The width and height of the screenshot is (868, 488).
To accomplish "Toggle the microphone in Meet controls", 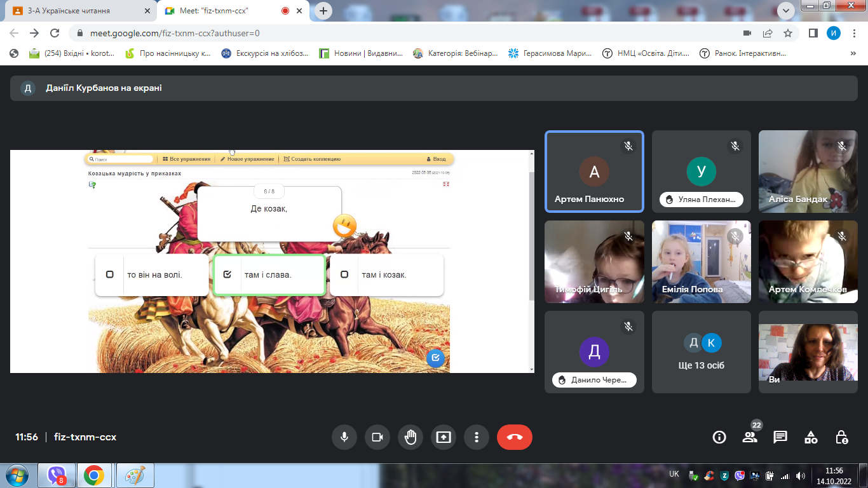I will (x=344, y=437).
